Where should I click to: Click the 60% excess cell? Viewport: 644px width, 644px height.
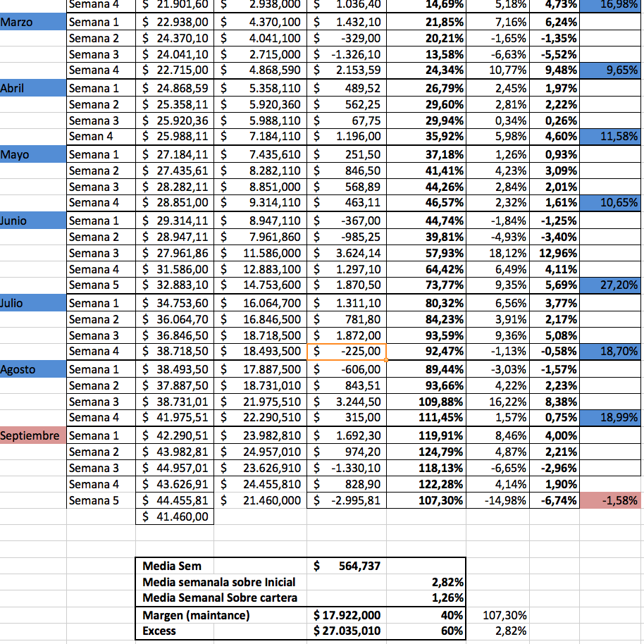tap(426, 631)
